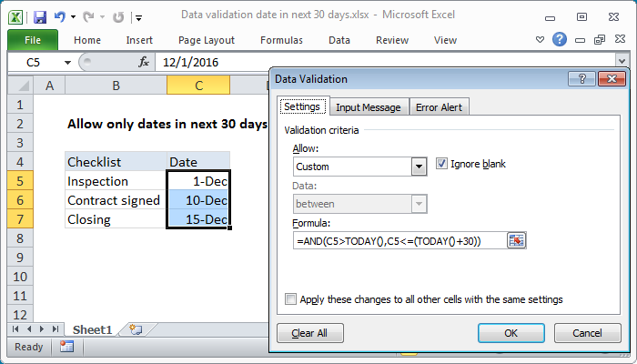Click the macro recording status bar icon

[x=66, y=347]
